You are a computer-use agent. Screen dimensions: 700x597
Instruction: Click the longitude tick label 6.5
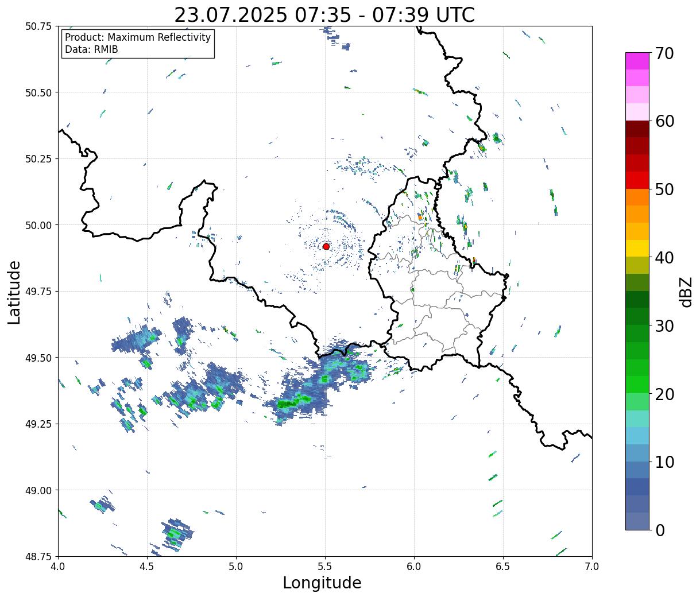click(x=503, y=567)
